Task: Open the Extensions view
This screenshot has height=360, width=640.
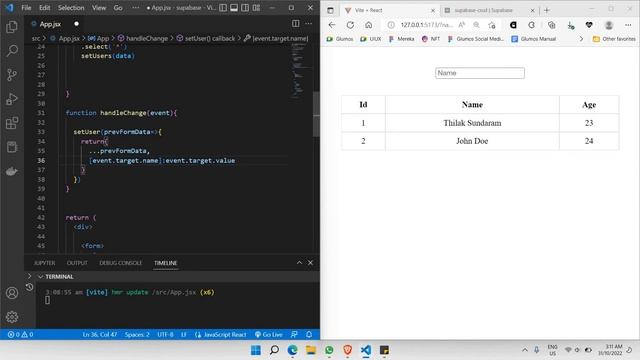Action: coord(12,123)
